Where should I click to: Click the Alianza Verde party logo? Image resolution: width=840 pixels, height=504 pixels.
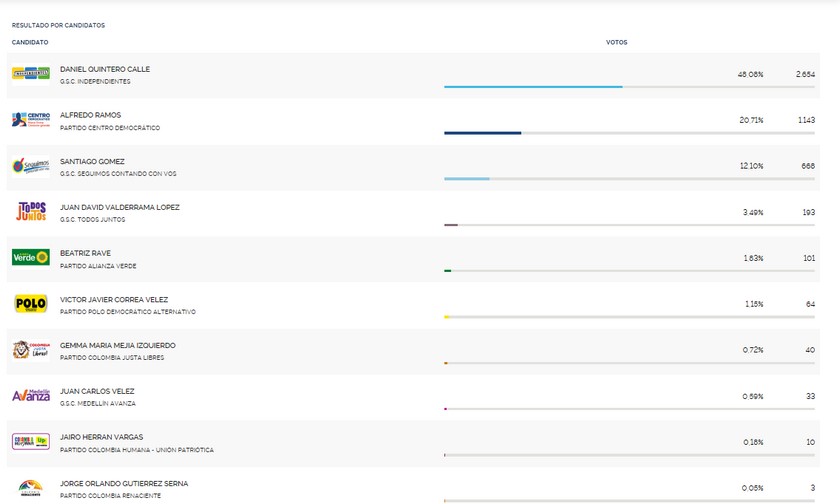pos(30,257)
